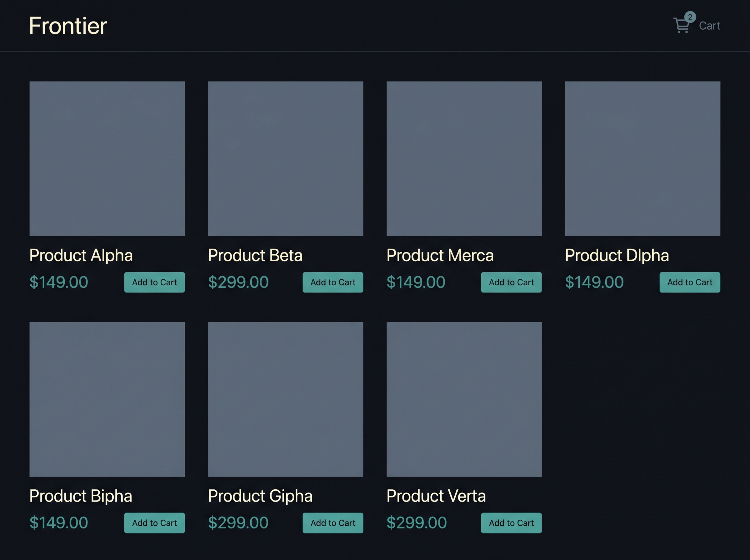Open the Product Alpha image thumbnail
The width and height of the screenshot is (750, 560).
coord(107,159)
